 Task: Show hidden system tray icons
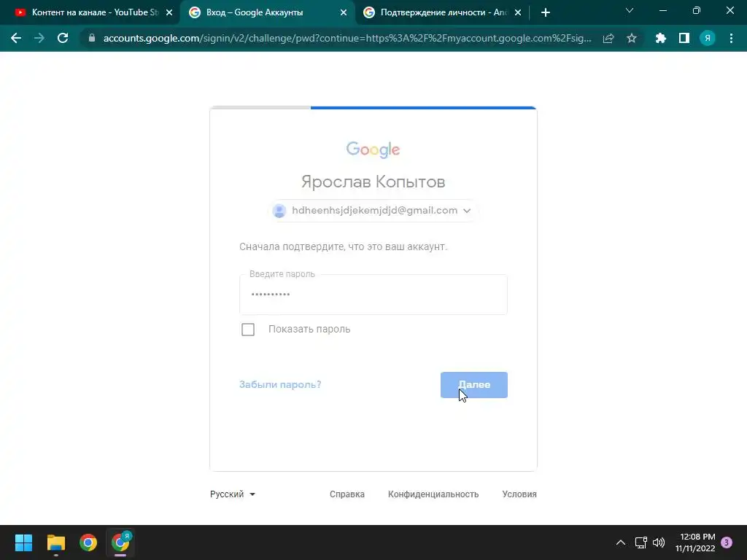tap(621, 542)
